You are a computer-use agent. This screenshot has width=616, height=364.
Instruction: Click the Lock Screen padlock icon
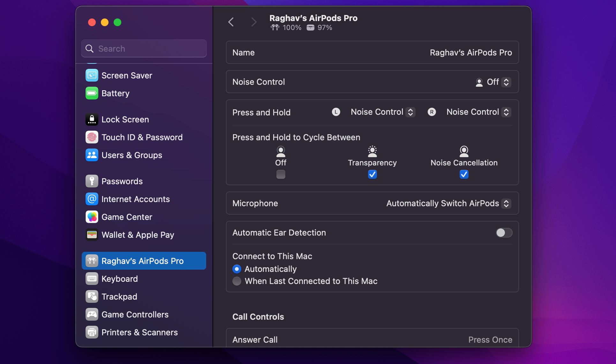click(x=92, y=119)
